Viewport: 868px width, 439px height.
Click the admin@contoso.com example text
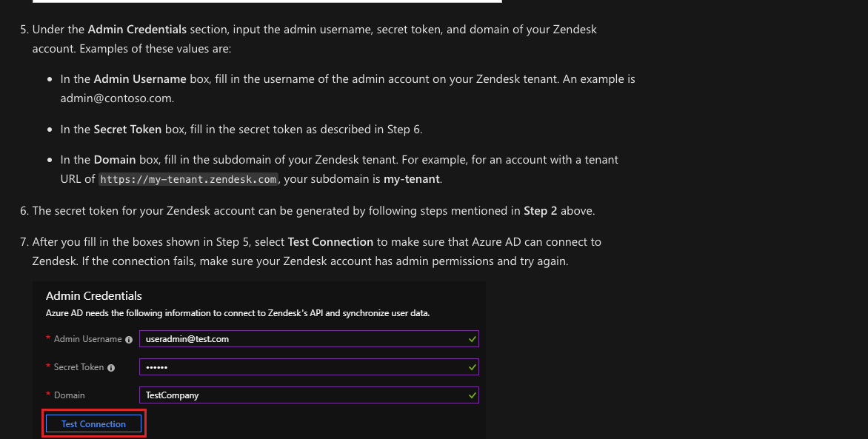117,98
